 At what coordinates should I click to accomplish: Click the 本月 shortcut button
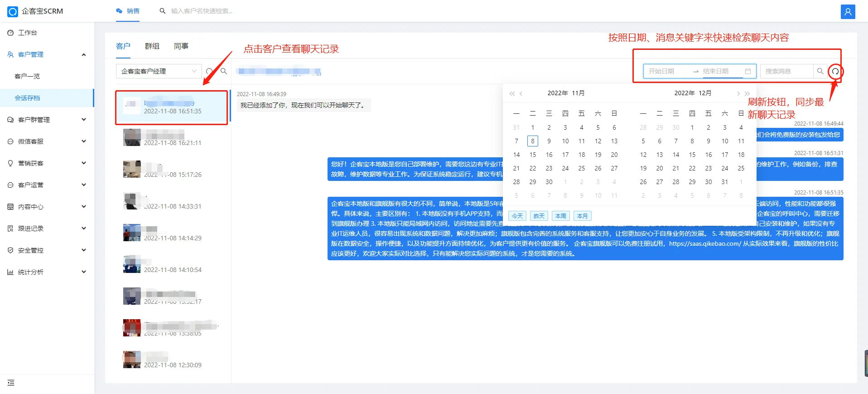tap(583, 216)
